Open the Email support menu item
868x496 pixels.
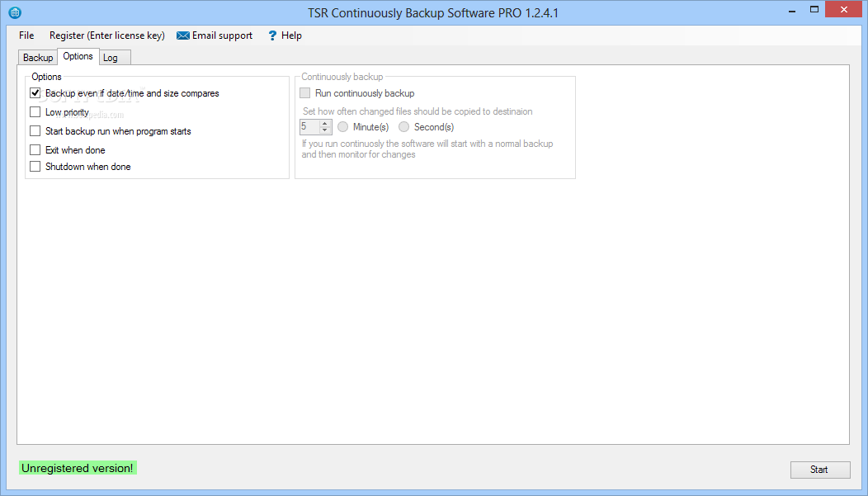point(215,35)
